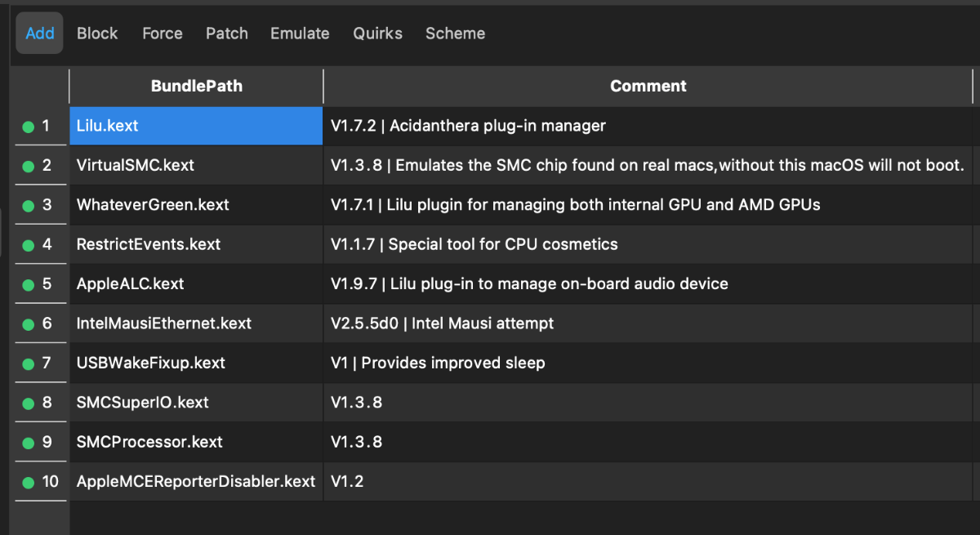Image resolution: width=980 pixels, height=535 pixels.
Task: Select the WhateverGreen.kext bundle path cell
Action: click(153, 205)
